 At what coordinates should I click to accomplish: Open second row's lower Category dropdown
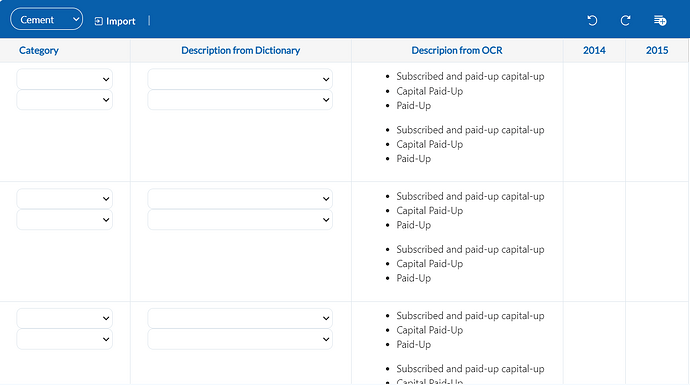[65, 220]
